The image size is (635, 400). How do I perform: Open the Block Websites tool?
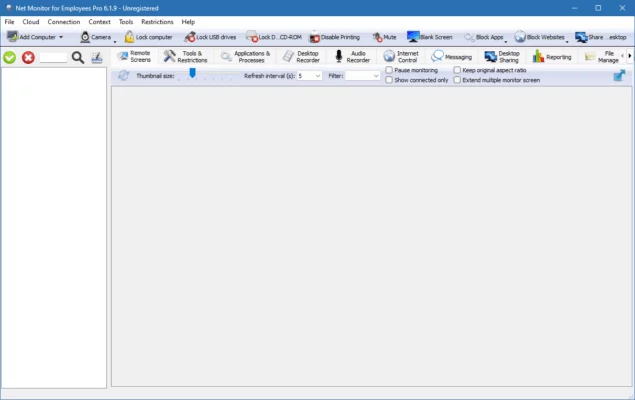pyautogui.click(x=539, y=37)
